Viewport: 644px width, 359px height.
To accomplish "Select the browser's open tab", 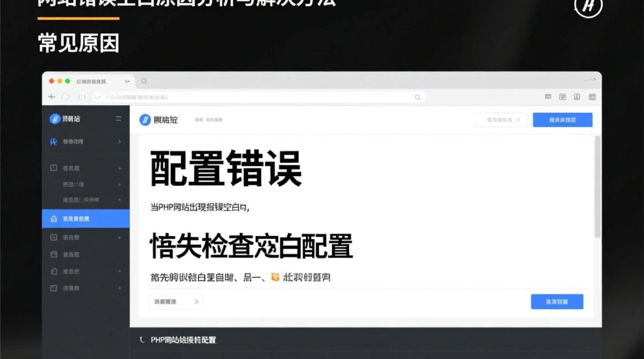I will click(x=91, y=81).
